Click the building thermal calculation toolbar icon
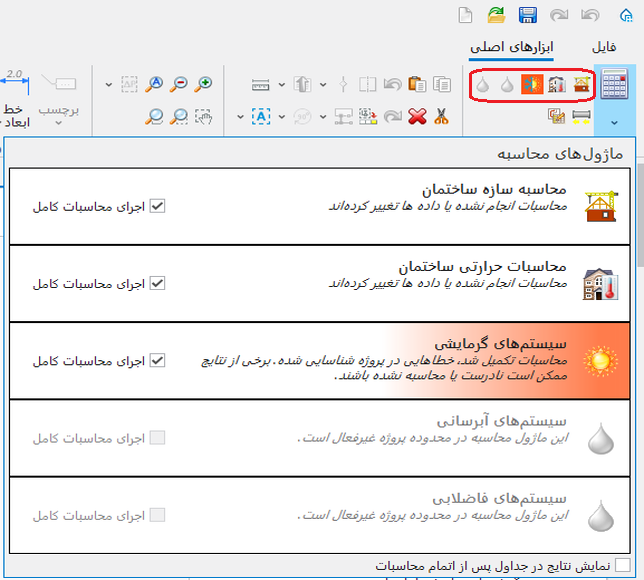Screen dimensions: 644x580 pos(557,85)
